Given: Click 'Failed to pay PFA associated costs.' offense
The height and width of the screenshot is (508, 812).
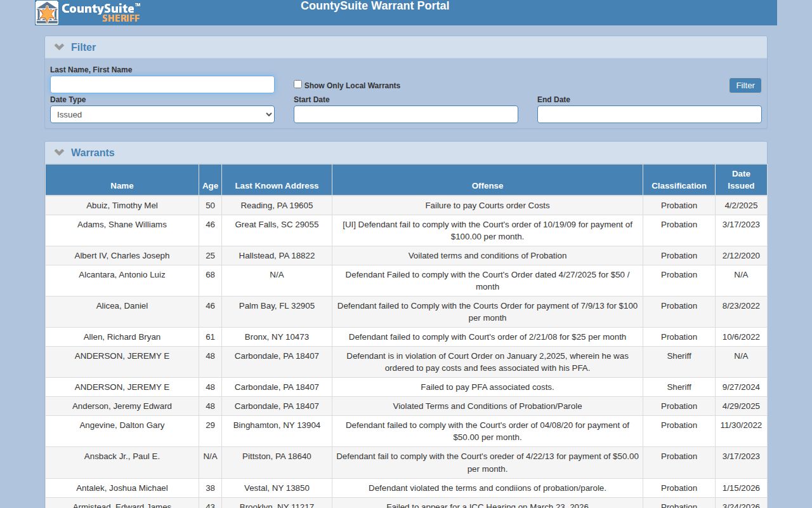Looking at the screenshot, I should click(487, 387).
